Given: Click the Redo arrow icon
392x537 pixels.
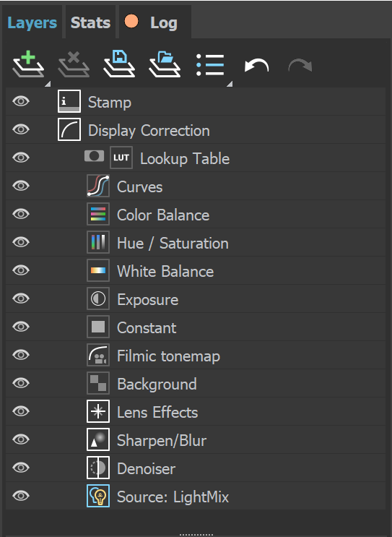Looking at the screenshot, I should coord(300,66).
